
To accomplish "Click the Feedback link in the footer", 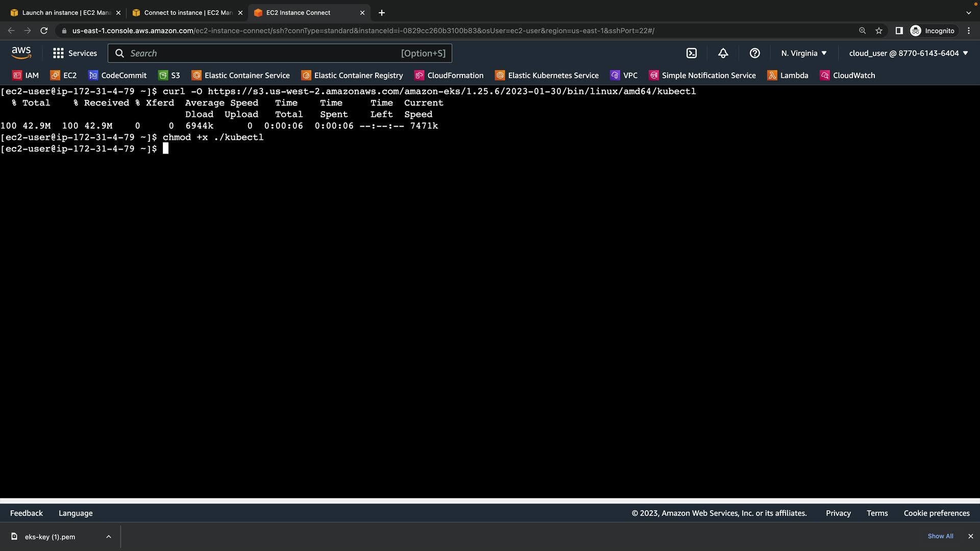I will pos(27,513).
